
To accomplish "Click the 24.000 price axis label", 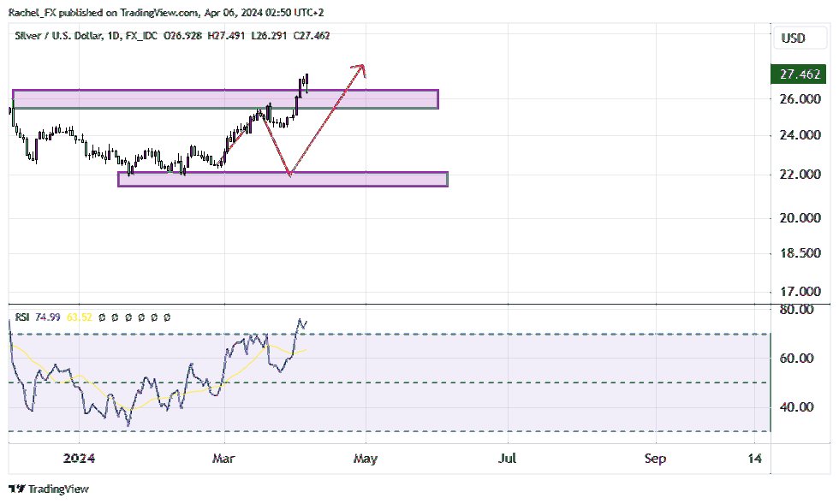I will pyautogui.click(x=800, y=135).
